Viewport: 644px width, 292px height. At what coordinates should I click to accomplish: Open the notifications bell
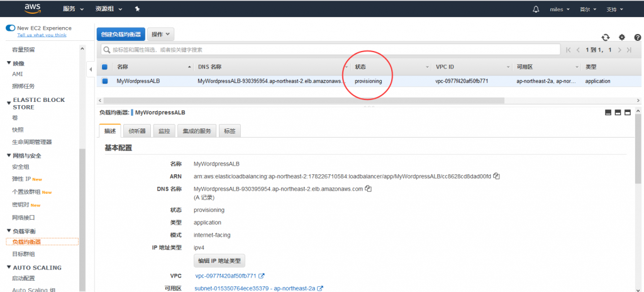536,9
